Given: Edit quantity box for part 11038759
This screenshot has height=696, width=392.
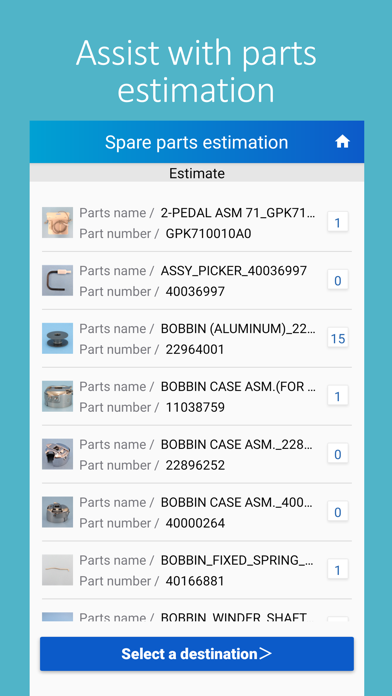Looking at the screenshot, I should 338,396.
